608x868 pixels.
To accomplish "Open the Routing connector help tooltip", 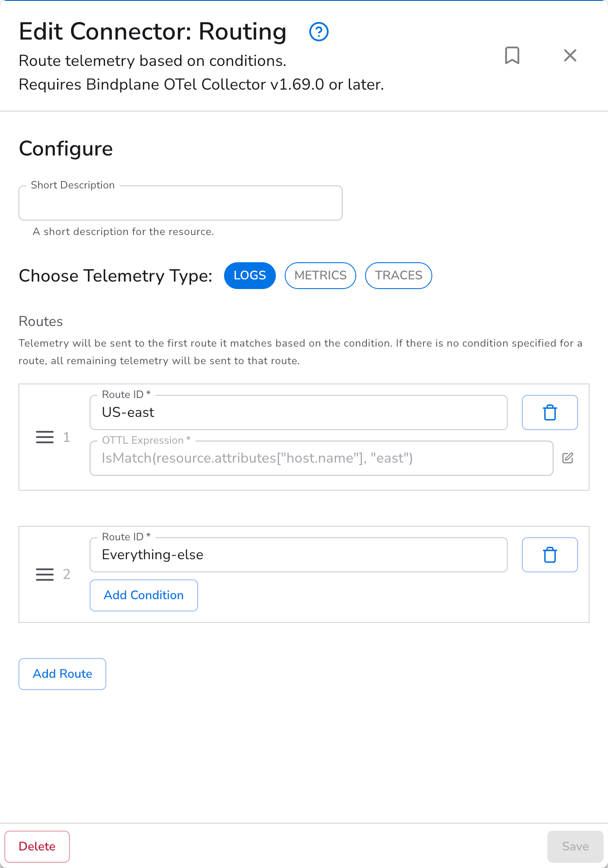I will click(318, 31).
